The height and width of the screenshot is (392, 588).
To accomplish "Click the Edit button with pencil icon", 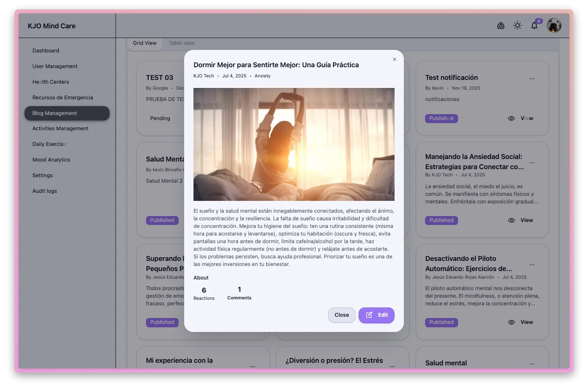I will pos(376,315).
